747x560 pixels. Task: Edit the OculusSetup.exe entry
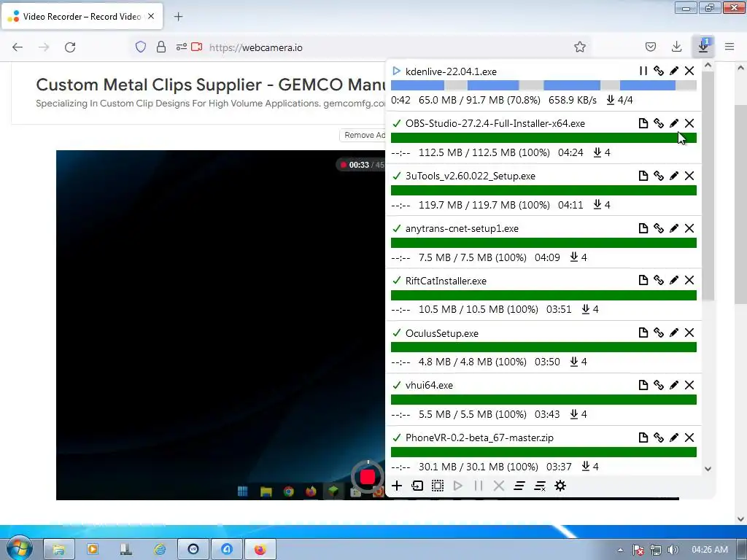click(673, 332)
